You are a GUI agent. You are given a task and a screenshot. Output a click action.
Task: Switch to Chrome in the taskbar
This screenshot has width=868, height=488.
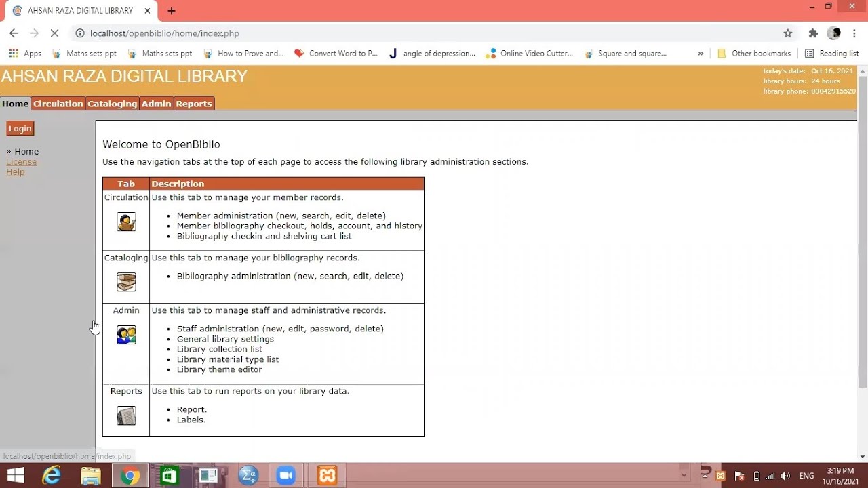tap(130, 476)
